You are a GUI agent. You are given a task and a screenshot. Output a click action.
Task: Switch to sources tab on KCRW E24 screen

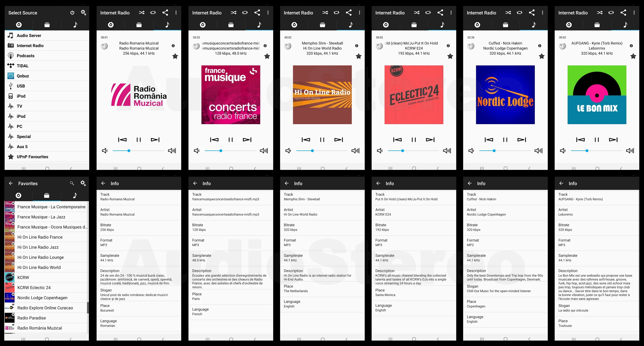[386, 24]
